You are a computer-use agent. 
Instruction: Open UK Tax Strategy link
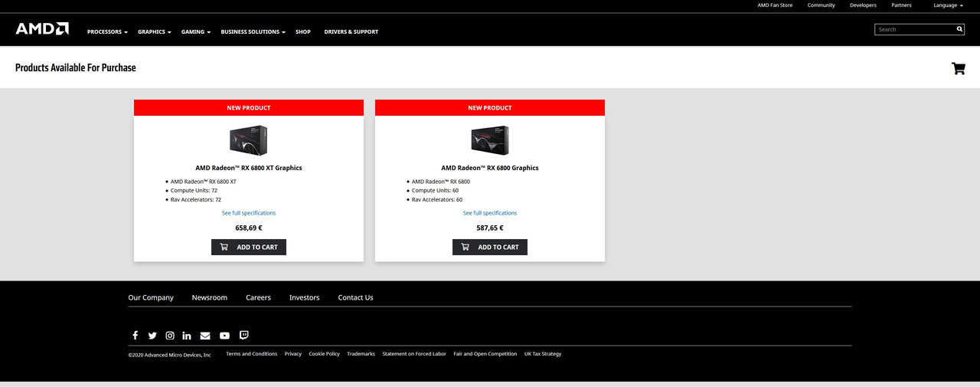(x=543, y=354)
